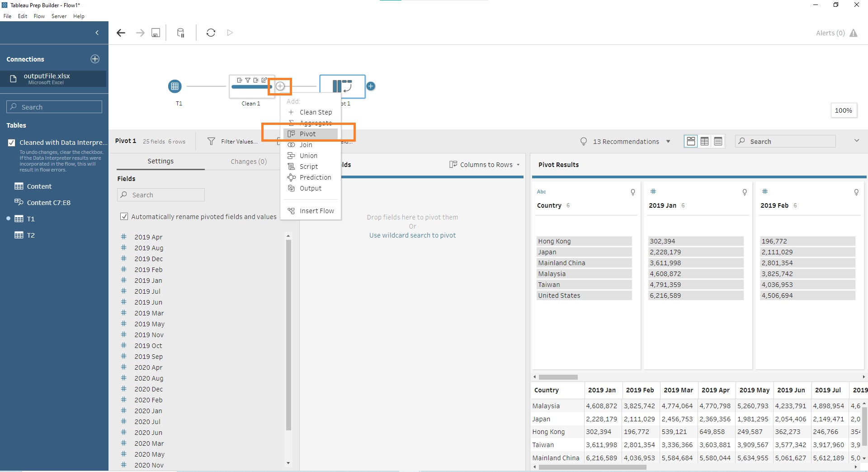The image size is (868, 472).
Task: Choose Insert Flow from Add menu
Action: 311,211
